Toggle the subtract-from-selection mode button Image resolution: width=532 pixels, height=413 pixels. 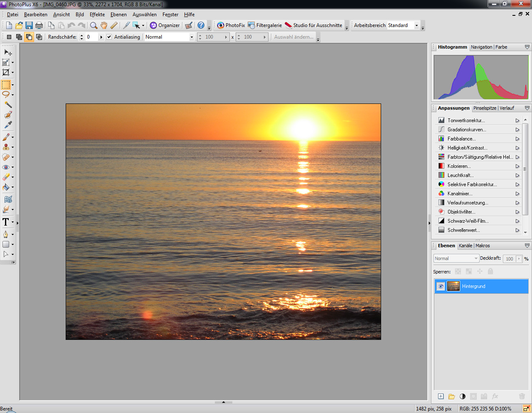[29, 37]
